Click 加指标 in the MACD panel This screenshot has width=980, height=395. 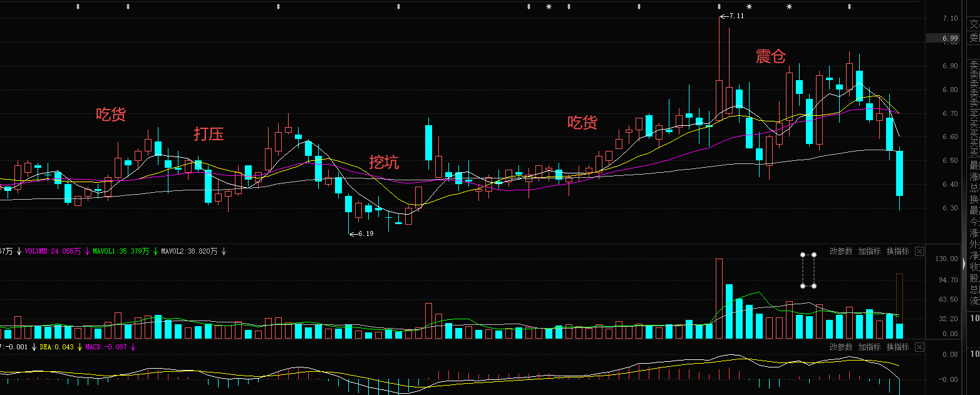coord(869,347)
